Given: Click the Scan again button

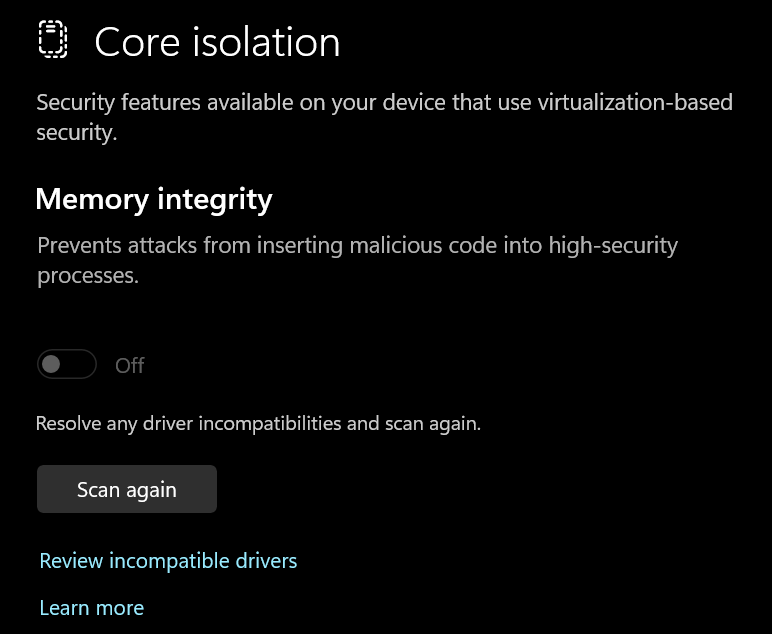Looking at the screenshot, I should coord(127,490).
